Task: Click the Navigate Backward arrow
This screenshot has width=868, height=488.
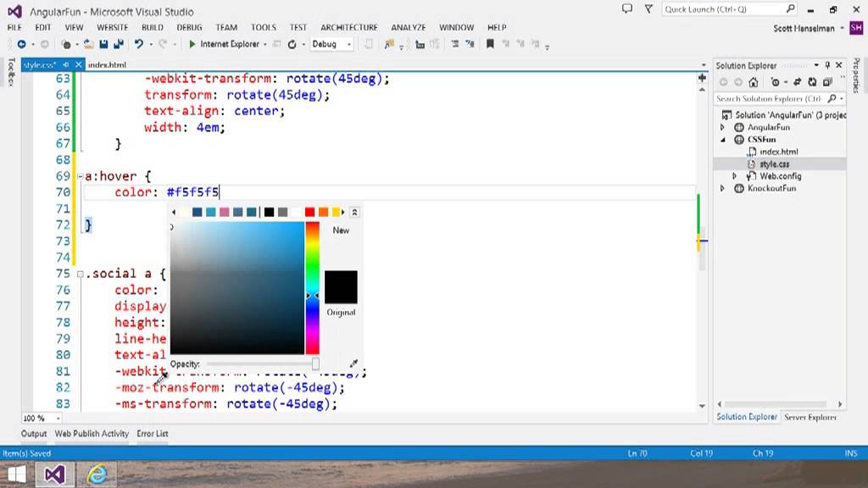Action: pyautogui.click(x=21, y=44)
